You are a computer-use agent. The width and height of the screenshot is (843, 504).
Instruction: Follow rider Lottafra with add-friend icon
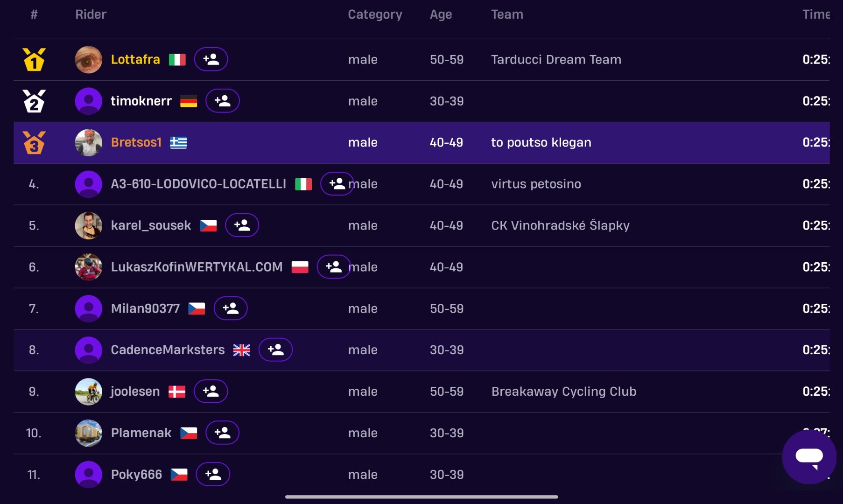tap(211, 59)
